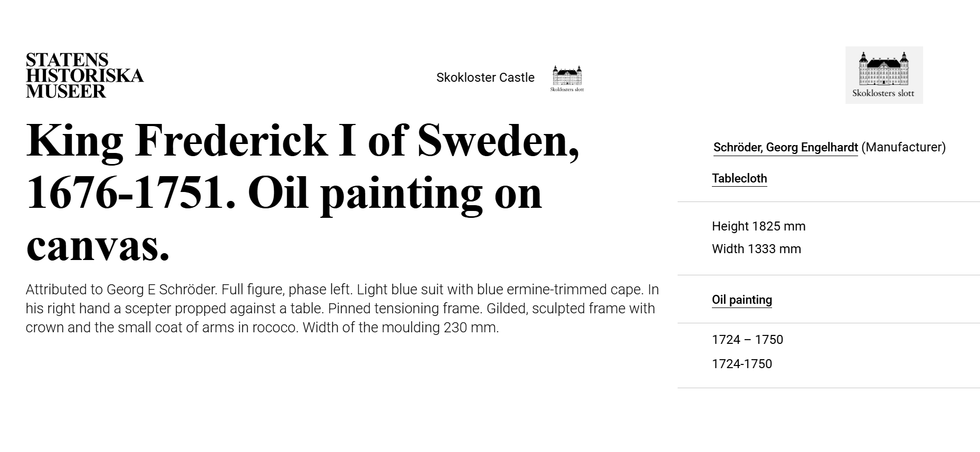
Task: Click the Width 1333 mm dimension text
Action: pyautogui.click(x=756, y=249)
